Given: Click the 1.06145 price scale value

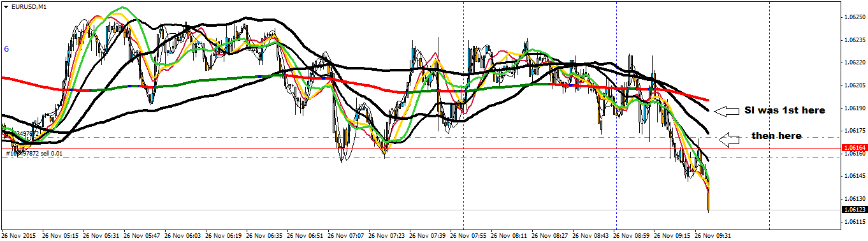Looking at the screenshot, I should coord(855,176).
